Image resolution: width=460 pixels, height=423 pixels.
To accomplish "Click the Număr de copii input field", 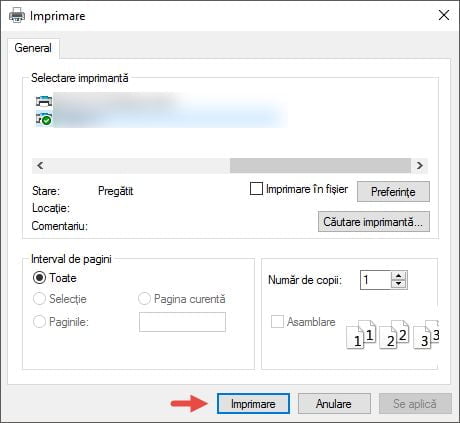I will 376,280.
